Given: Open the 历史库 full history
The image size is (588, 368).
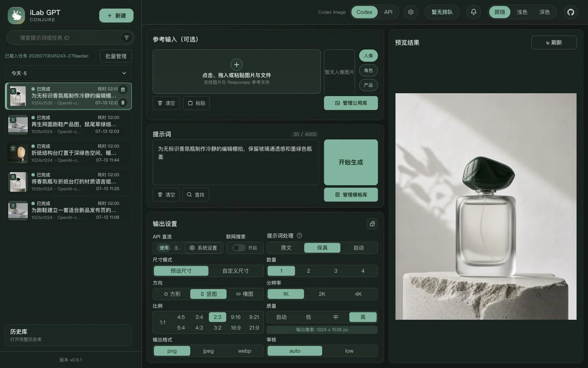Looking at the screenshot, I should [68, 335].
